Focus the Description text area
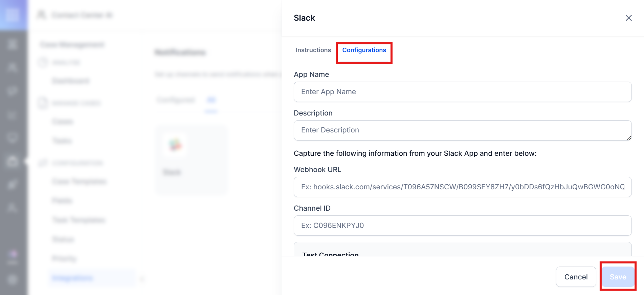The height and width of the screenshot is (295, 644). (x=462, y=130)
